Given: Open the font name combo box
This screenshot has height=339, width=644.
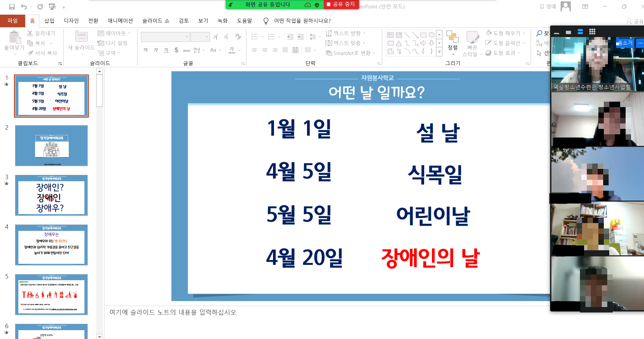Looking at the screenshot, I should [165, 37].
